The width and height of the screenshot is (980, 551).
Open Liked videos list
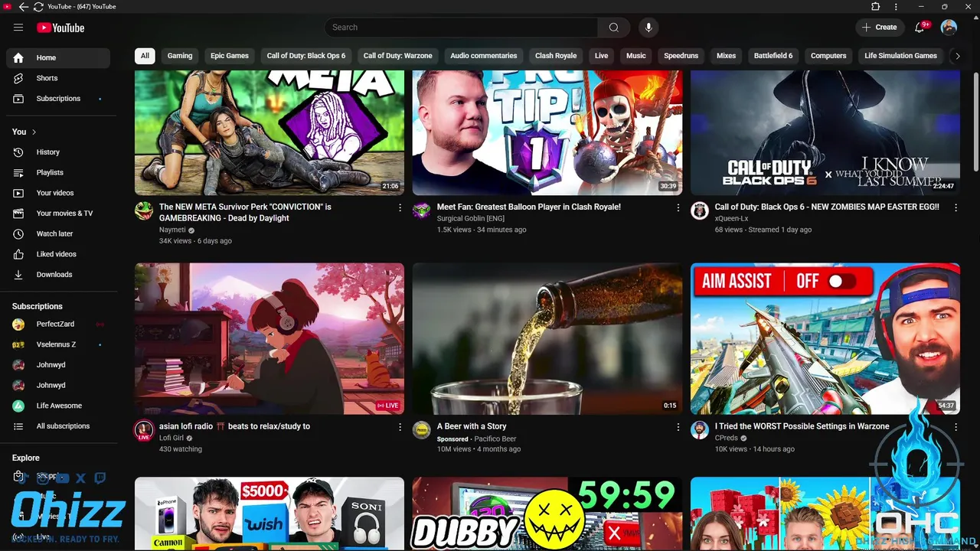pyautogui.click(x=58, y=254)
